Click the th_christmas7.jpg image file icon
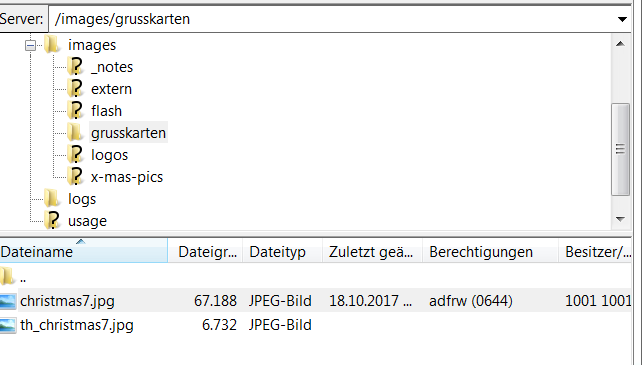Image resolution: width=642 pixels, height=365 pixels. [x=8, y=325]
